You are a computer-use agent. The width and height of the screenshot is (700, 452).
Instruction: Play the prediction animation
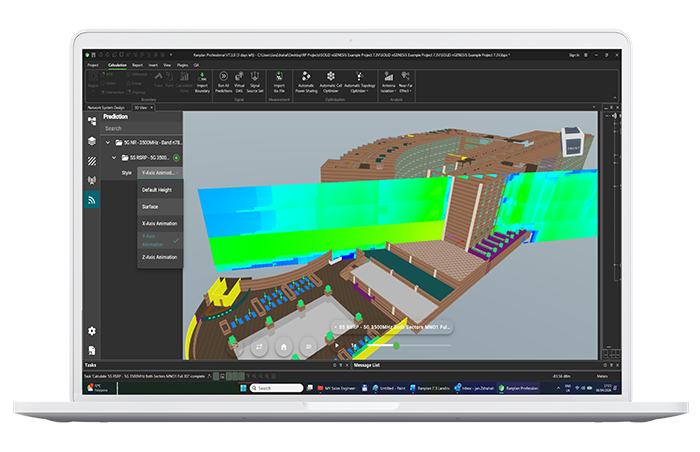pos(338,345)
